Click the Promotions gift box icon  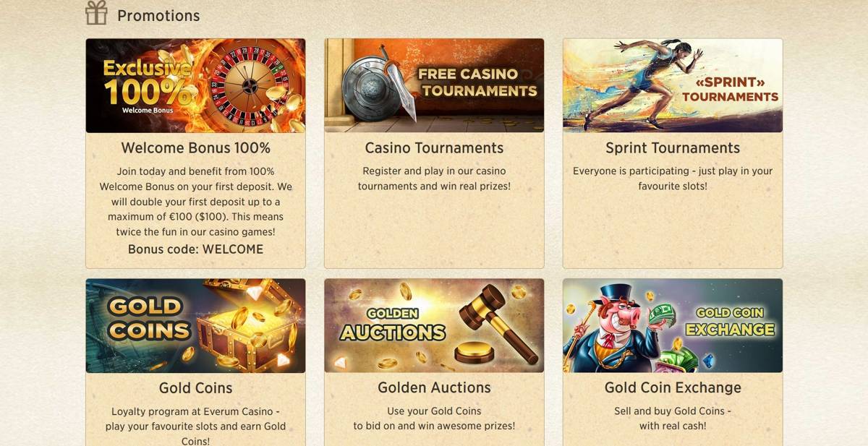95,13
